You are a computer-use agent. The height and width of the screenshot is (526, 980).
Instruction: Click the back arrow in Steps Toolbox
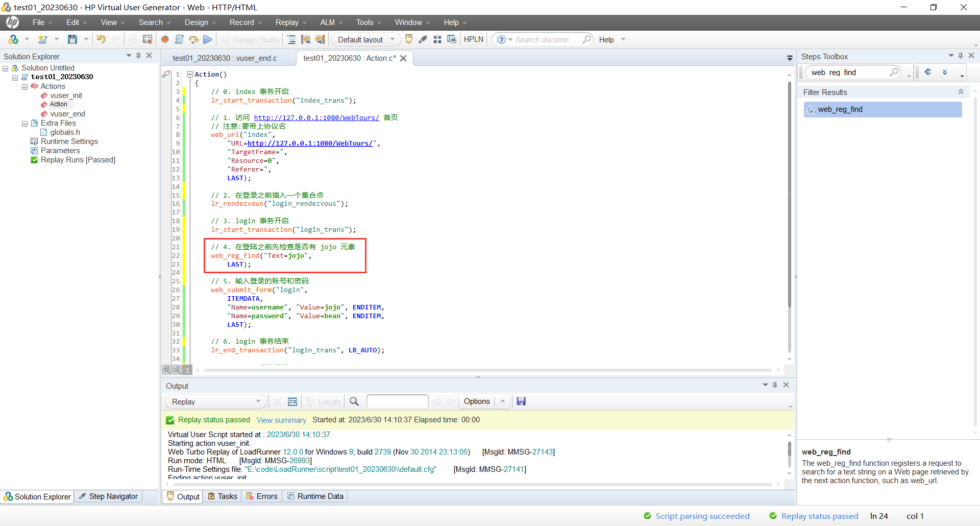tap(928, 72)
